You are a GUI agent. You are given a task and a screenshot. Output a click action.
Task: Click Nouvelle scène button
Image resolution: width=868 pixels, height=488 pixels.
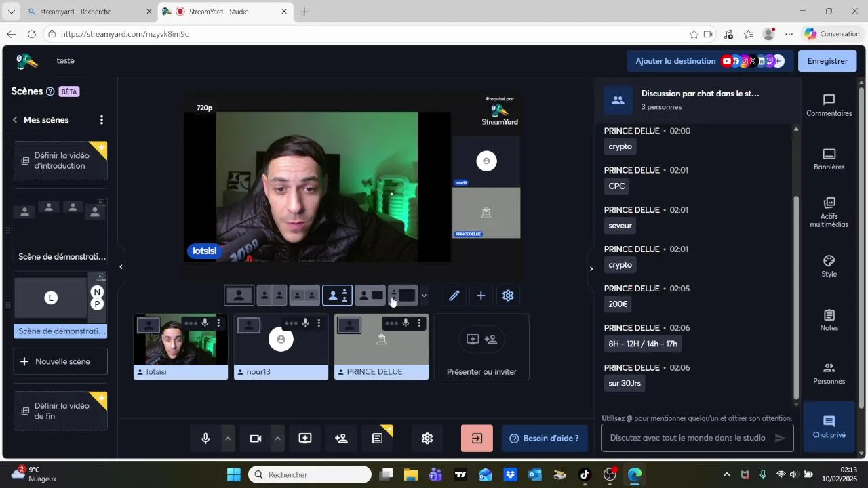pyautogui.click(x=60, y=361)
